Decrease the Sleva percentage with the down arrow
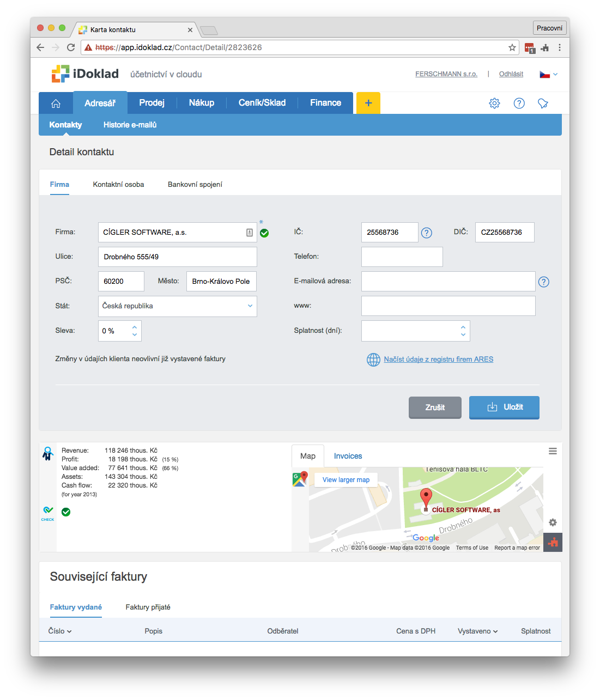600x700 pixels. click(135, 334)
